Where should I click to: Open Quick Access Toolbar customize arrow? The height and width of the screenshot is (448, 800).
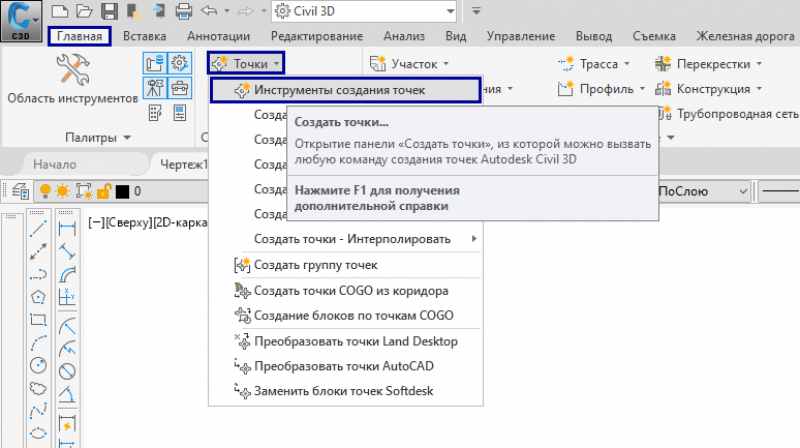coord(476,11)
